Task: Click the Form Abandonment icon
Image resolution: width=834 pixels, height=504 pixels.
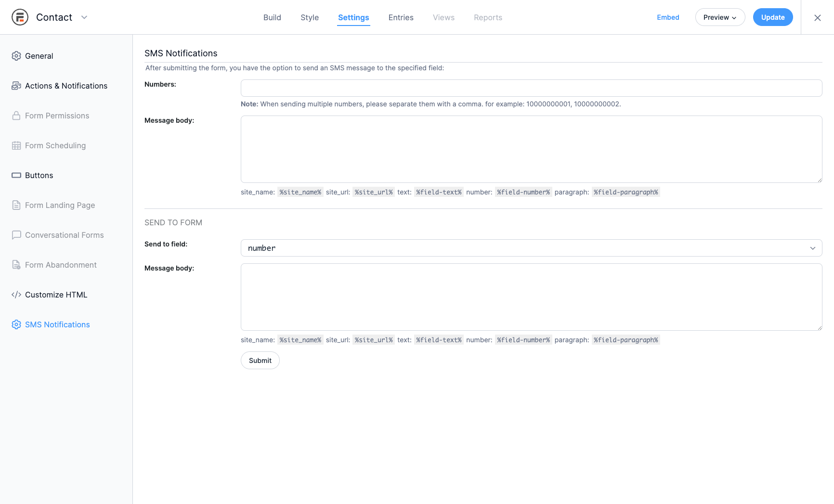Action: [x=16, y=265]
